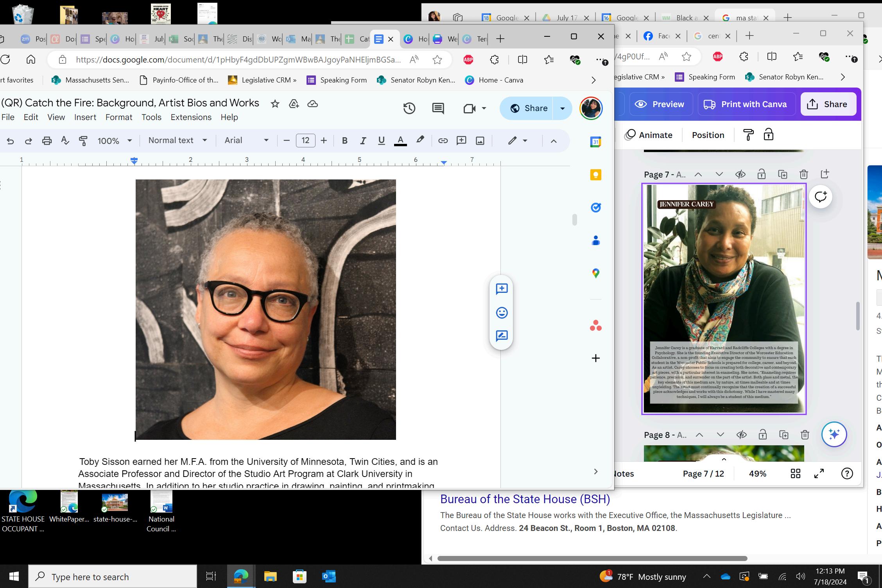Screen dimensions: 882x588
Task: Toggle italic formatting
Action: pyautogui.click(x=363, y=141)
